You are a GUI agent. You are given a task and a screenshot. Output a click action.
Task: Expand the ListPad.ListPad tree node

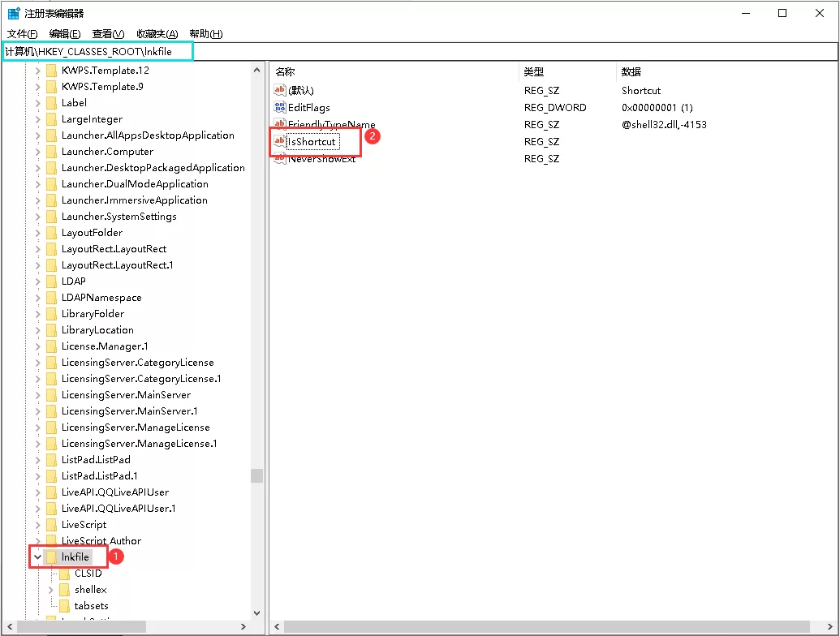coord(37,459)
